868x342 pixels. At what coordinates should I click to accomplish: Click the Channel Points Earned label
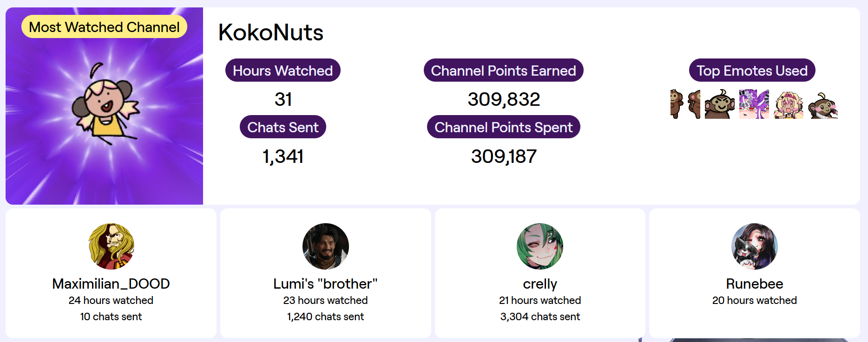503,71
